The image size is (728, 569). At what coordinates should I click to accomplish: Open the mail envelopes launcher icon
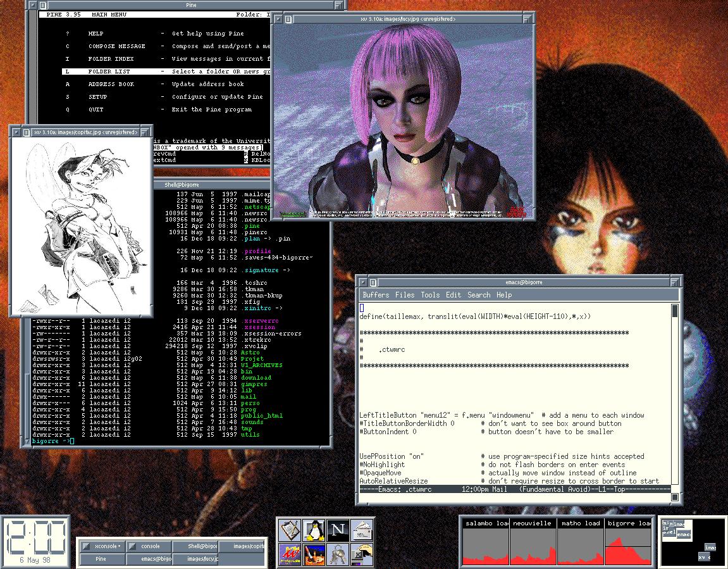362,530
